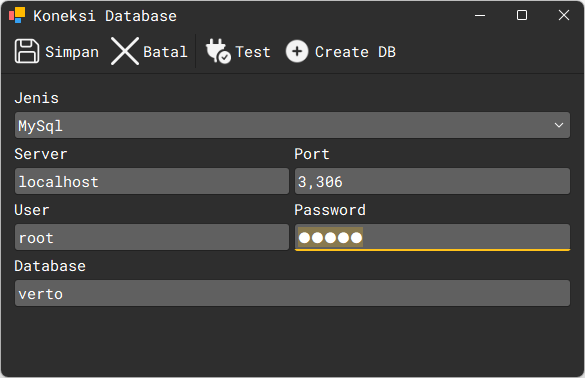Click the Database label
This screenshot has height=378, width=585.
[x=50, y=266]
